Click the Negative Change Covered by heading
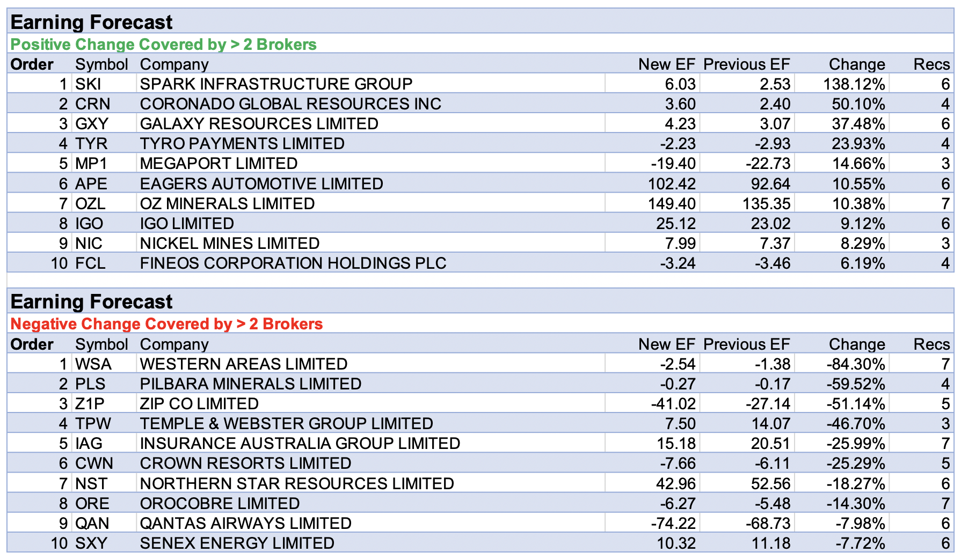This screenshot has width=961, height=560. [166, 324]
